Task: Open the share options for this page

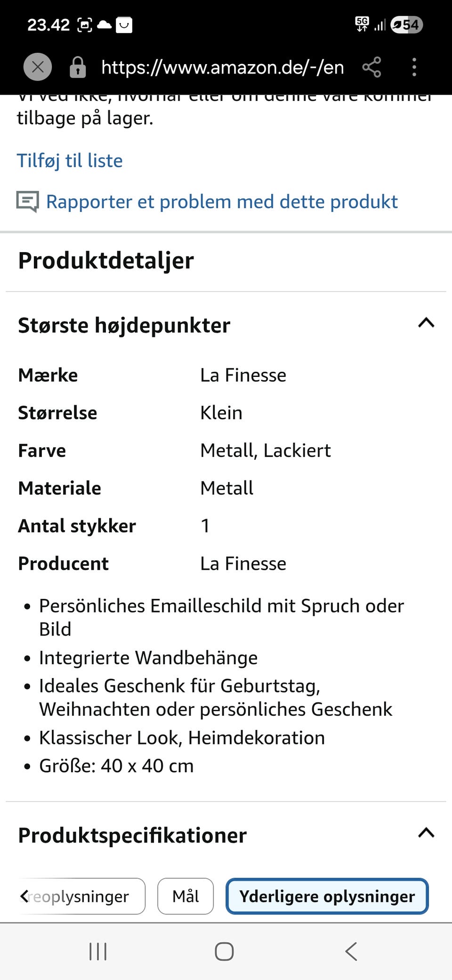Action: 371,67
